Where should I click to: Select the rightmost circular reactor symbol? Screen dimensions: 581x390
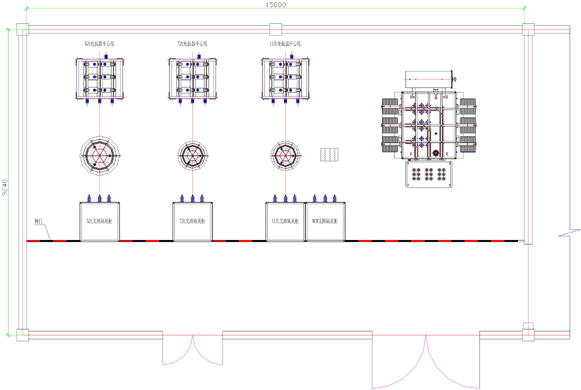coord(285,155)
